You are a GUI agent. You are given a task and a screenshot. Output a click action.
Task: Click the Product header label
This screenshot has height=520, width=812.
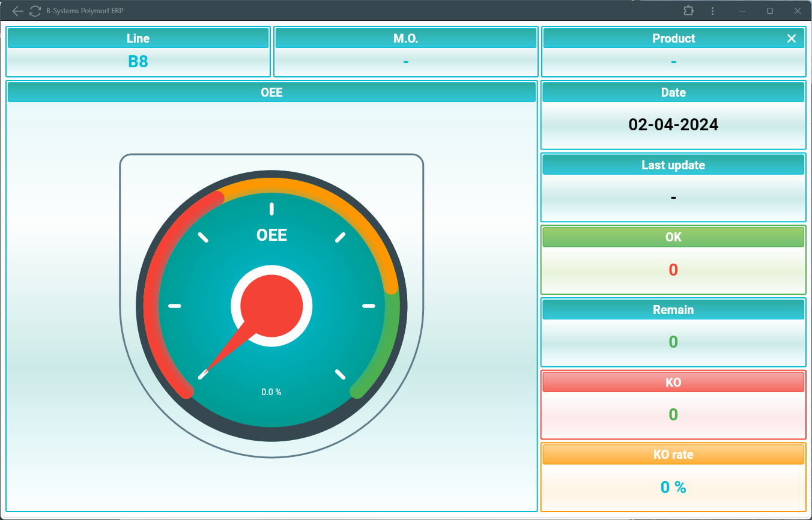[673, 38]
